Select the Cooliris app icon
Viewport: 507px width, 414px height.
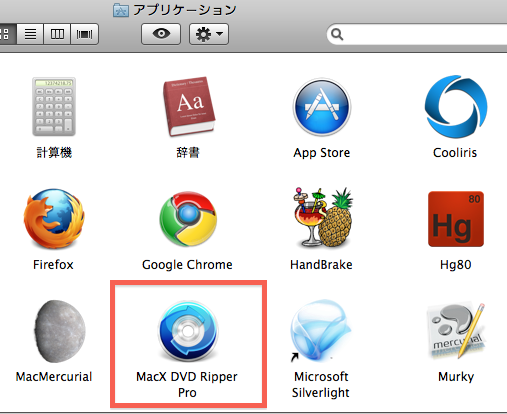(456, 107)
